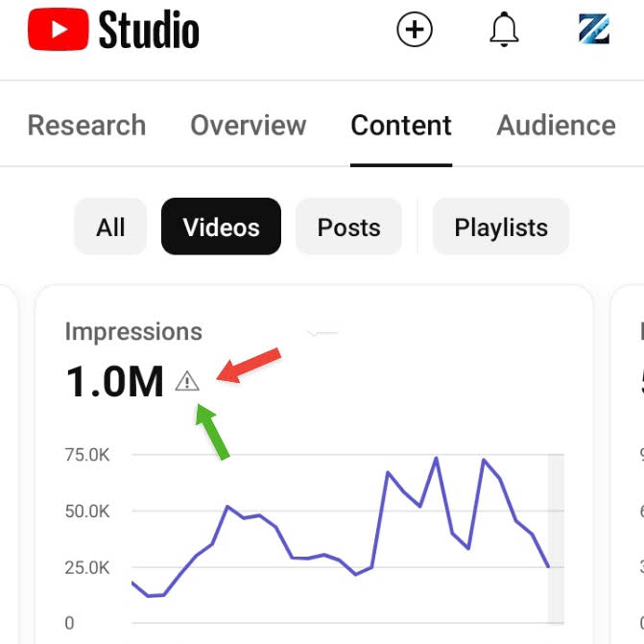This screenshot has width=644, height=644.
Task: Click the warning triangle next to 1.0M
Action: click(x=187, y=381)
